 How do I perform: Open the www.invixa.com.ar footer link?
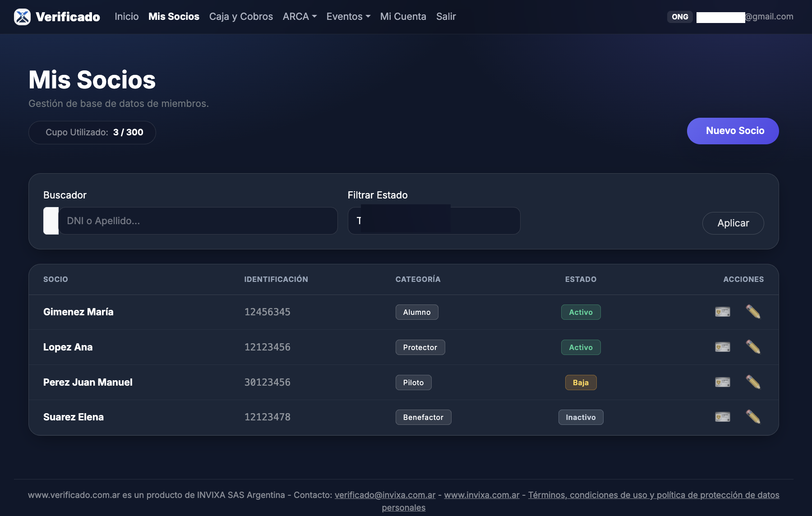(x=481, y=495)
